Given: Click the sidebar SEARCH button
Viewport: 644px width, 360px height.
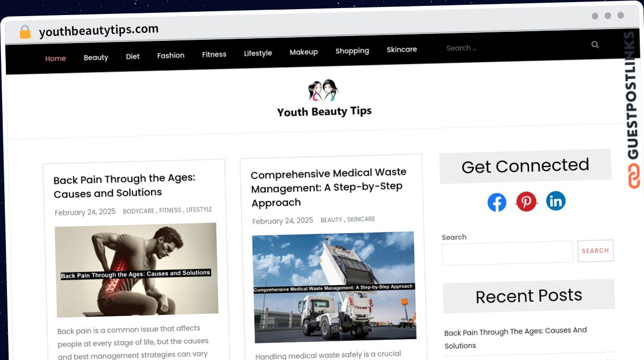Looking at the screenshot, I should [x=596, y=251].
